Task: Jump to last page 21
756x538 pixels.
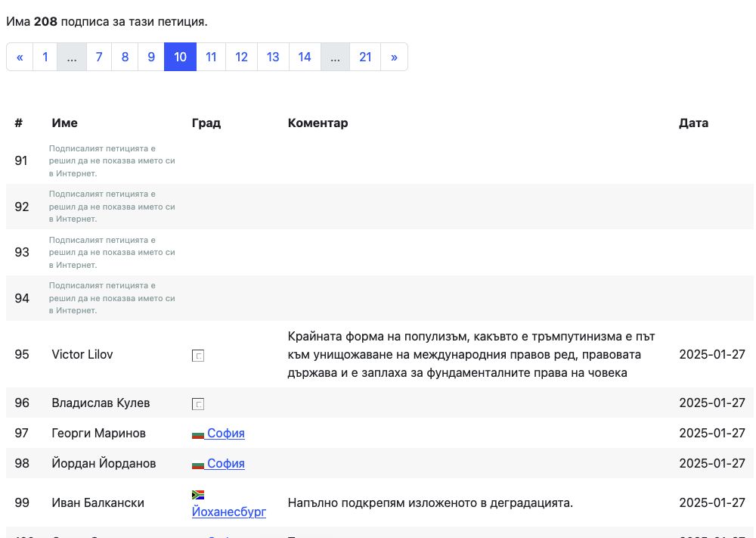Action: coord(365,57)
